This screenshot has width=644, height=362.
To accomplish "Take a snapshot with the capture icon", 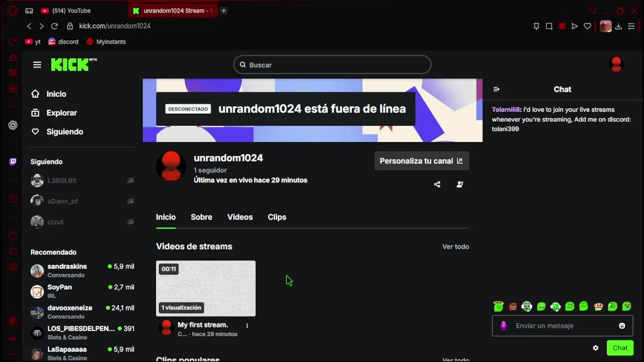I will pos(549,26).
